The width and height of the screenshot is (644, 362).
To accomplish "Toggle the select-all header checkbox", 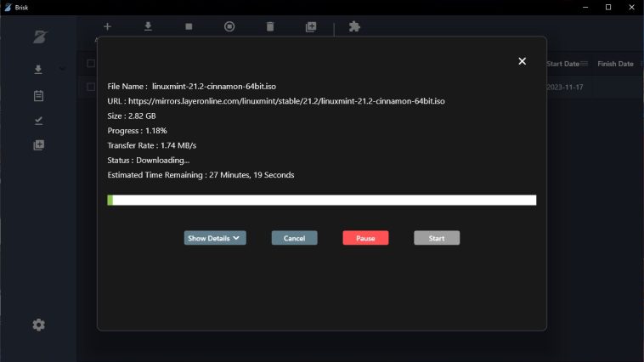I will coord(91,63).
